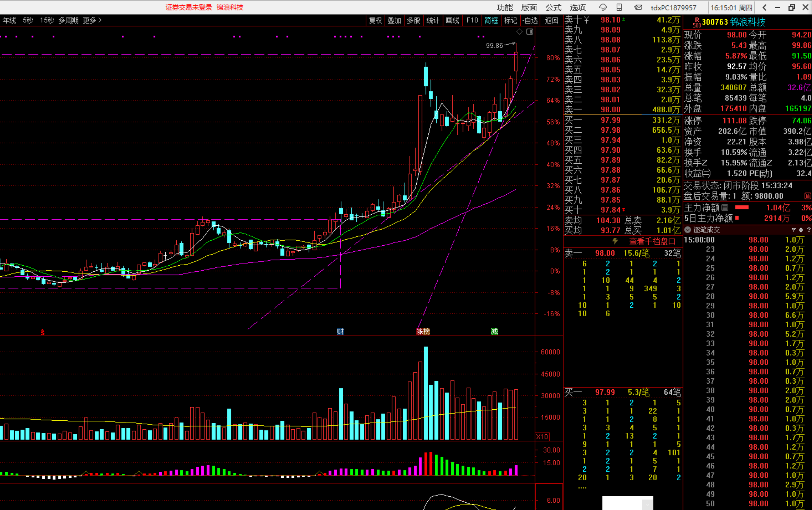Toggle the 简框 display mode
Image resolution: width=812 pixels, height=510 pixels.
coord(491,20)
